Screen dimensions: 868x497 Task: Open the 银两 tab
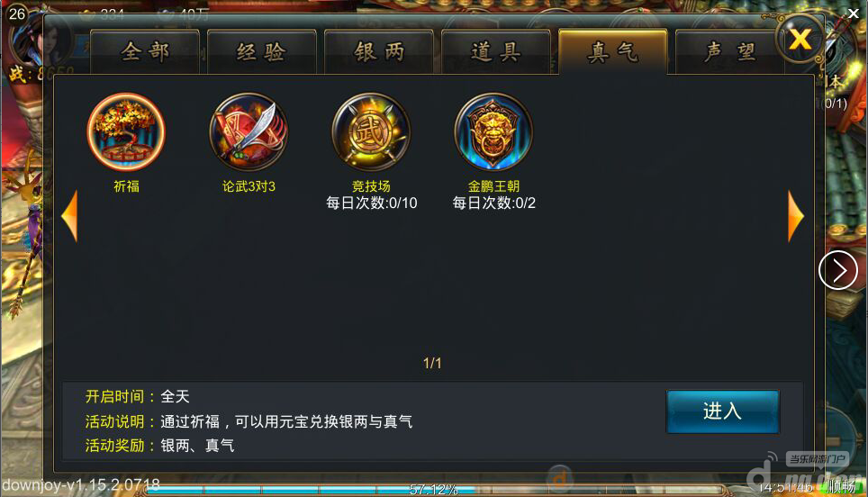coord(379,52)
